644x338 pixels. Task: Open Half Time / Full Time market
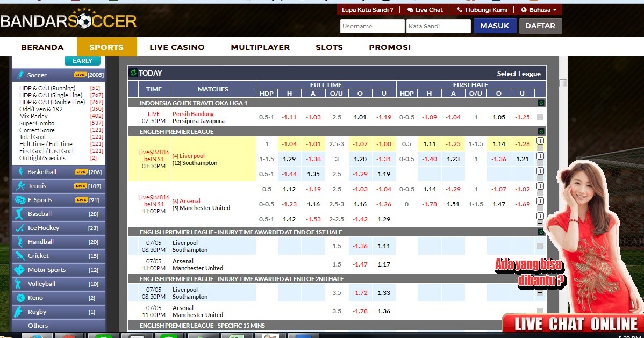(46, 144)
